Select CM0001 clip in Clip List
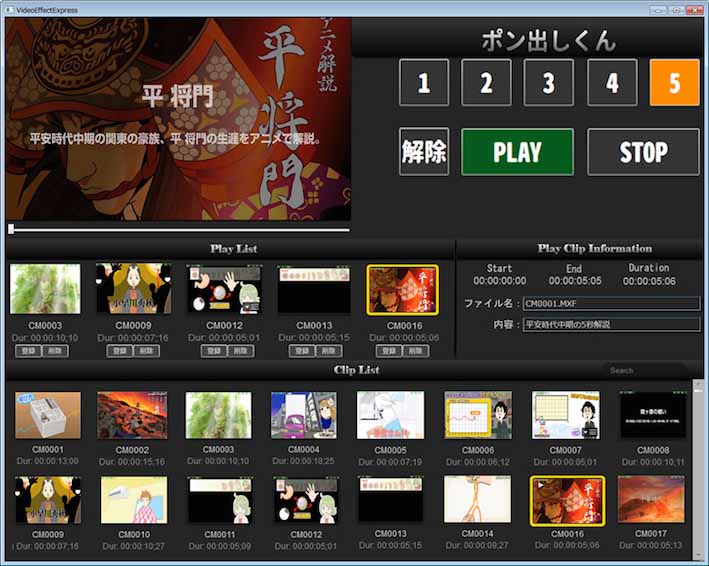The height and width of the screenshot is (566, 709). (48, 415)
